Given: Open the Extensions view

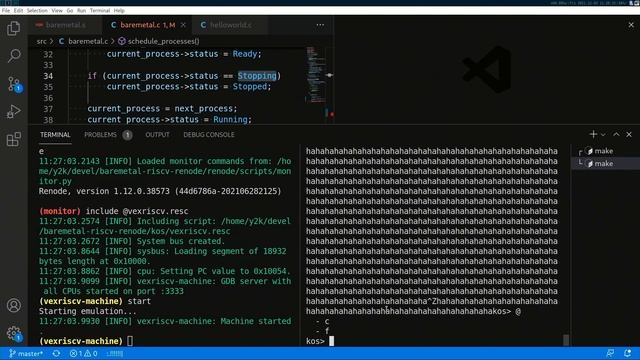Looking at the screenshot, I should point(13,139).
